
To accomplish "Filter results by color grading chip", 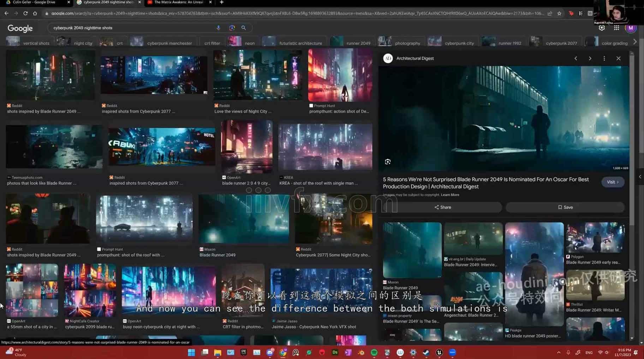I will coord(608,43).
